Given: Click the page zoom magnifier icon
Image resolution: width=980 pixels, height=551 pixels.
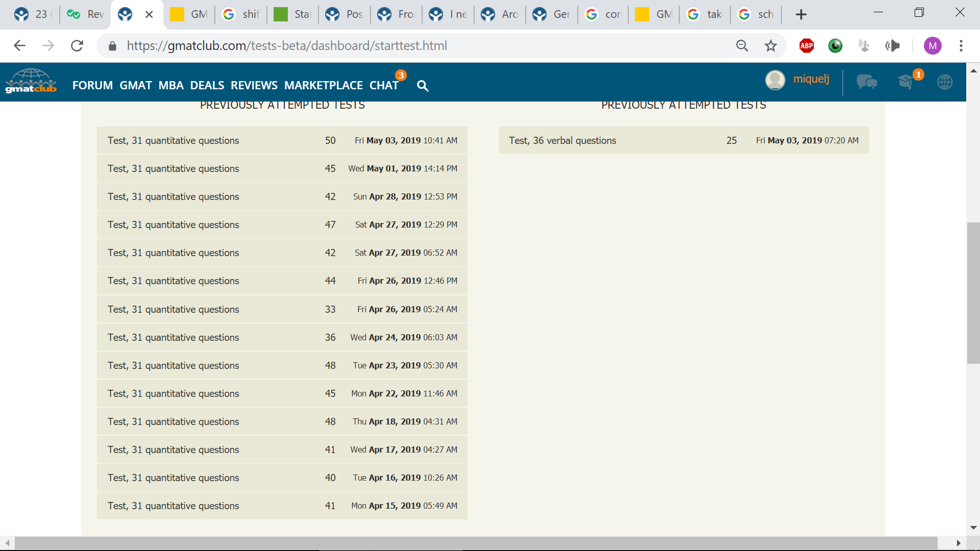Looking at the screenshot, I should coord(742,46).
